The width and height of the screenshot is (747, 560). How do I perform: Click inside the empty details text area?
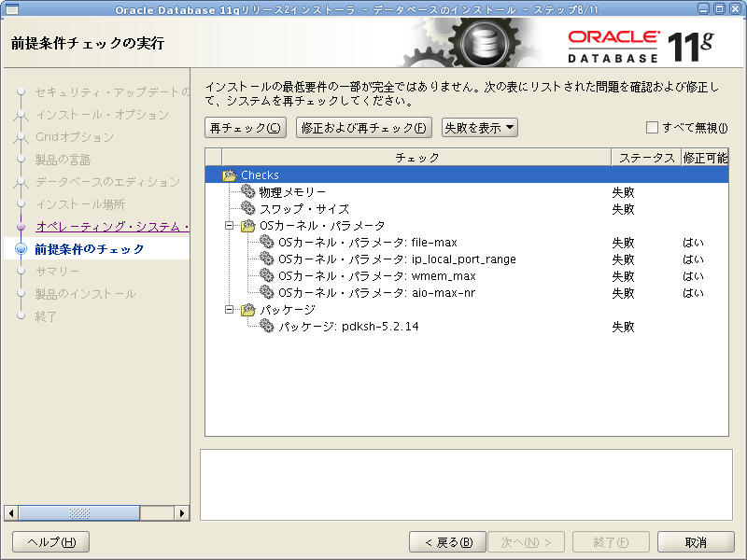466,484
